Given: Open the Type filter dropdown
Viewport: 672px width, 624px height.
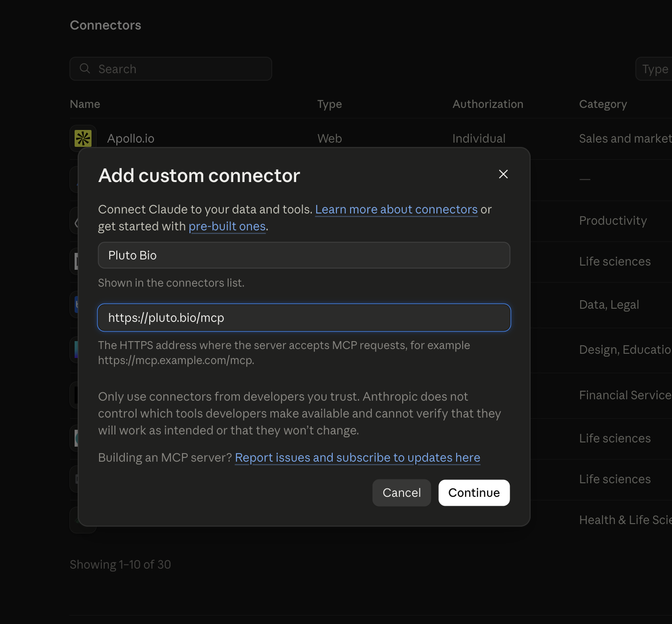Looking at the screenshot, I should [x=654, y=69].
